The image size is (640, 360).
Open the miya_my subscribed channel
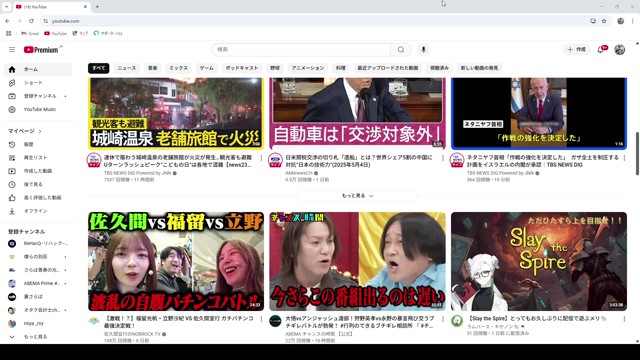tap(38, 323)
